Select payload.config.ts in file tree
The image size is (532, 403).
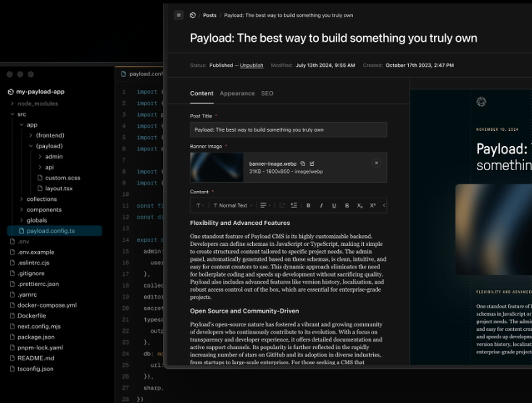pos(54,231)
